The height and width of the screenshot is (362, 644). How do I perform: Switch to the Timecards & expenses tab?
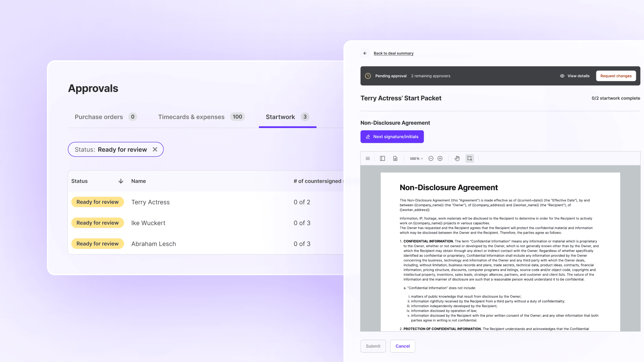coord(191,117)
